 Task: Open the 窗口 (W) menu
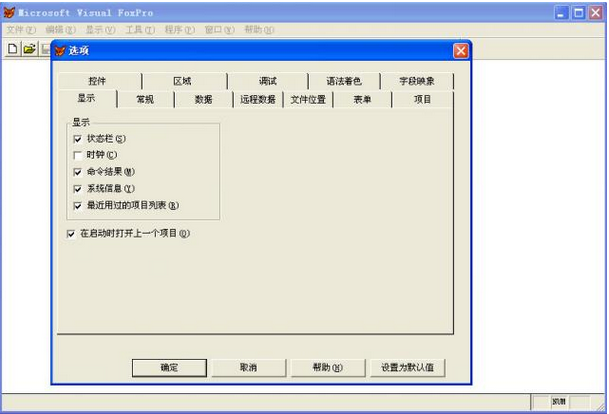point(220,30)
